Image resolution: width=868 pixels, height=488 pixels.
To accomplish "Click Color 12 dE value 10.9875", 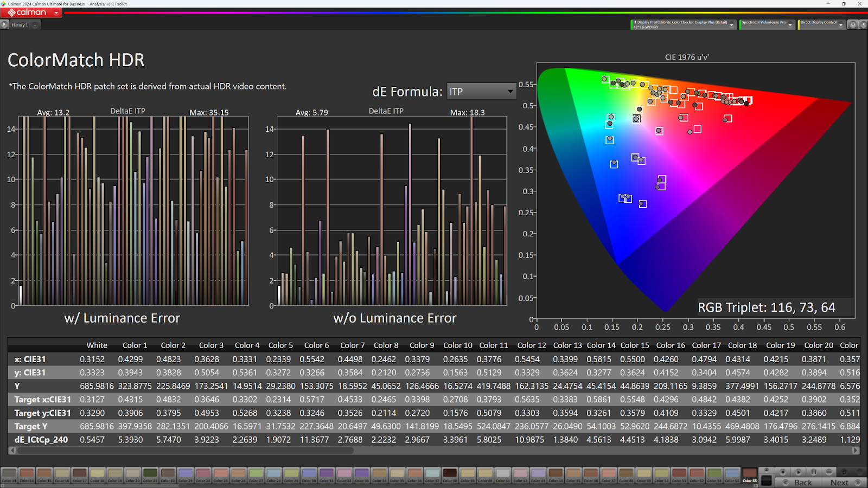I will 529,440.
